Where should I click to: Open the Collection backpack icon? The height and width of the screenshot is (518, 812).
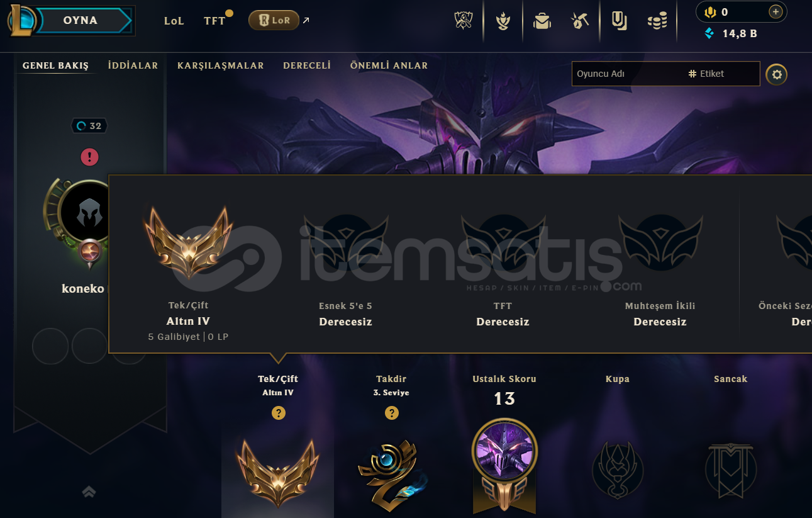(542, 21)
